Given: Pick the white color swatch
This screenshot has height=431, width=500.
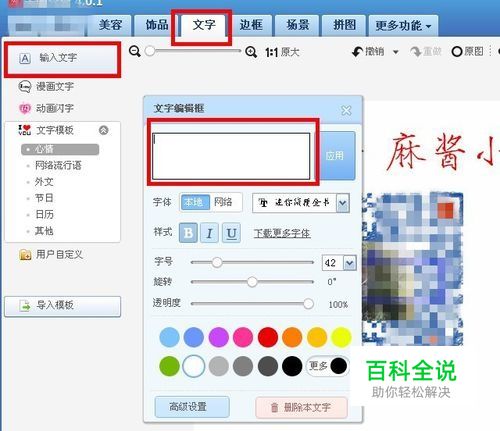Looking at the screenshot, I should (x=194, y=366).
